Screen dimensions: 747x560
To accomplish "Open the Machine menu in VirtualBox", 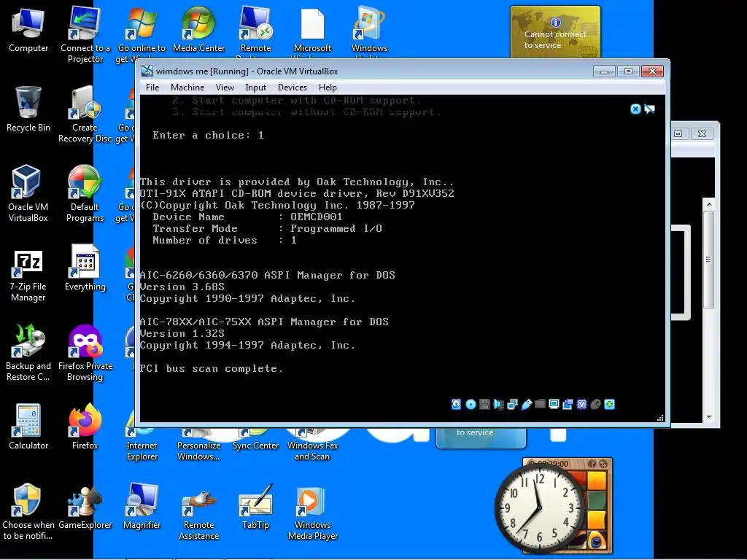I will point(187,87).
